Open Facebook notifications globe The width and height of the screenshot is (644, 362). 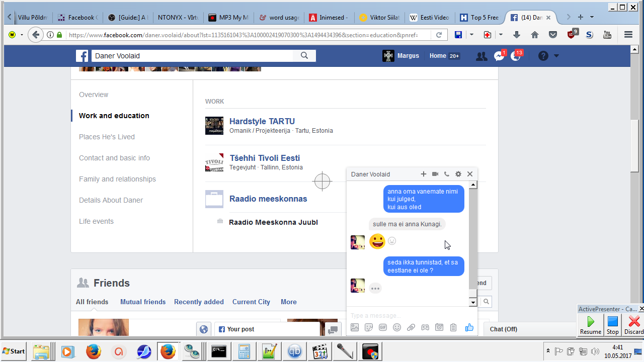[516, 56]
